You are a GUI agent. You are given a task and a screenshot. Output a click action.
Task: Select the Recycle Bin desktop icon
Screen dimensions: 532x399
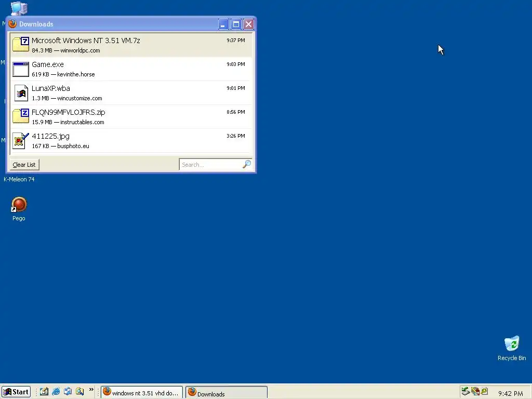[512, 348]
